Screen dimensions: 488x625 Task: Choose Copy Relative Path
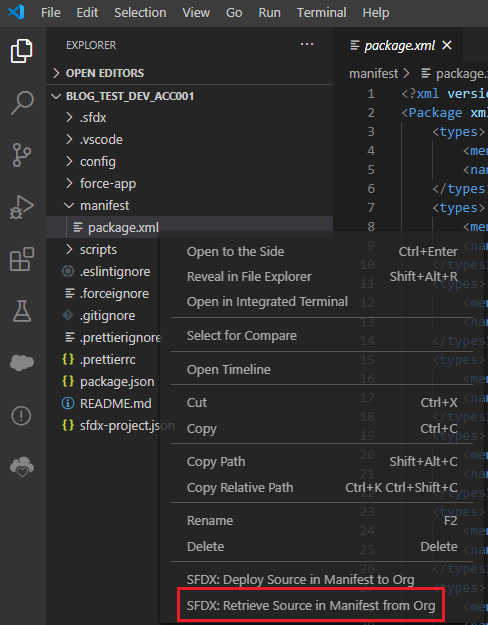coord(322,487)
